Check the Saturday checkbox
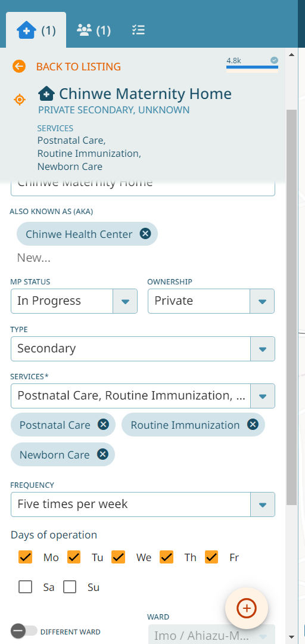Screen dimensions: 305x644 [x=26, y=587]
